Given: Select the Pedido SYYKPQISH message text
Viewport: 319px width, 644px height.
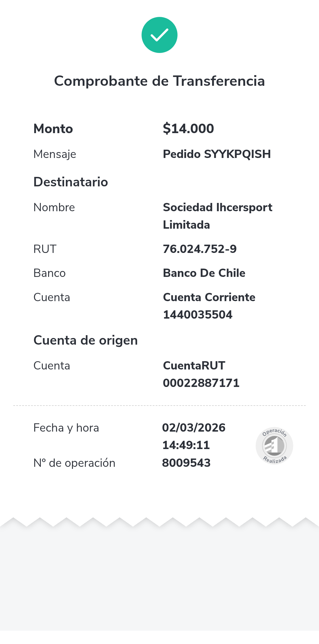Looking at the screenshot, I should (x=217, y=154).
